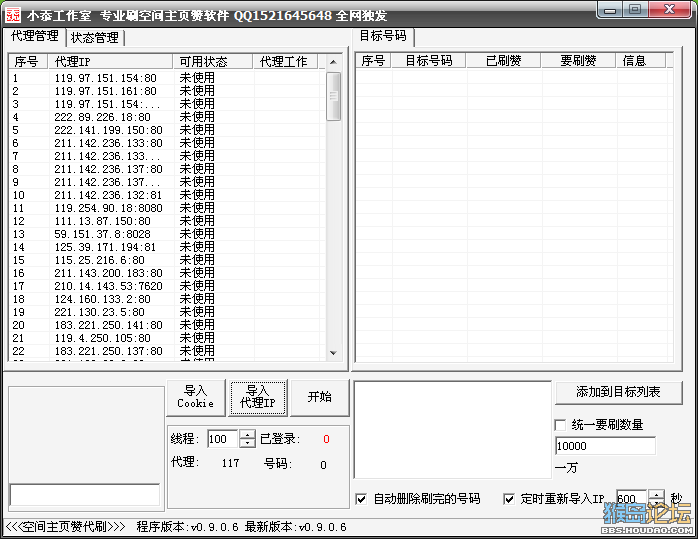Select proxy row 183.221.250.137:80
The height and width of the screenshot is (539, 698).
pos(167,351)
